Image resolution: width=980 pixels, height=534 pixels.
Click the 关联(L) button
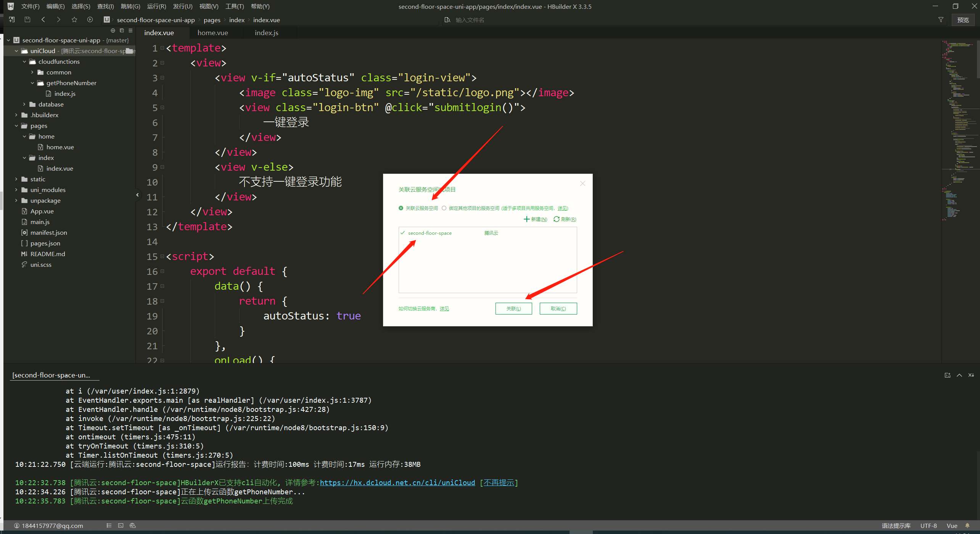(x=513, y=308)
